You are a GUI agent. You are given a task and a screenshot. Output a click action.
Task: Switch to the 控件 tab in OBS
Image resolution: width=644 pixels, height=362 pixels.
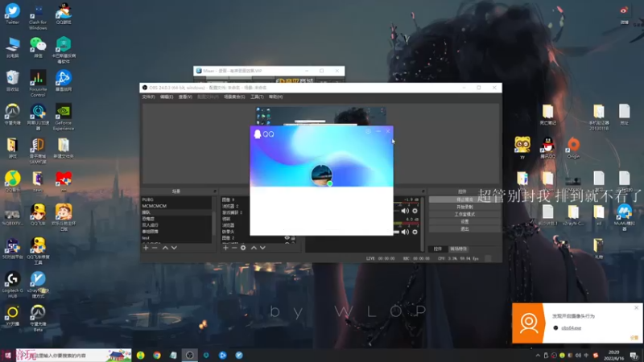click(438, 249)
